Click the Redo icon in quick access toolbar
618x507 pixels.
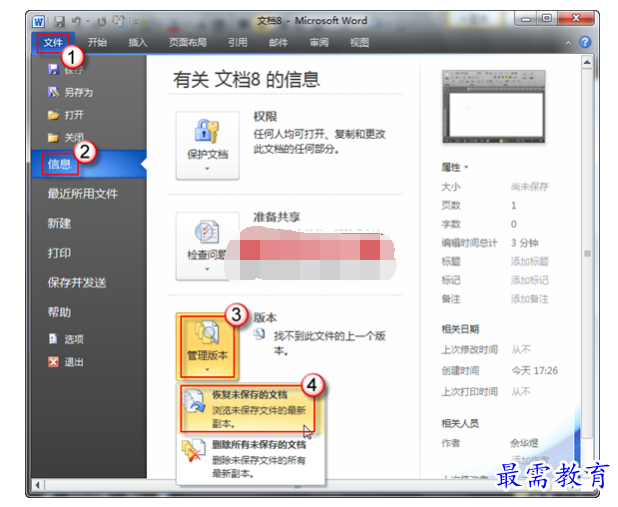point(102,22)
